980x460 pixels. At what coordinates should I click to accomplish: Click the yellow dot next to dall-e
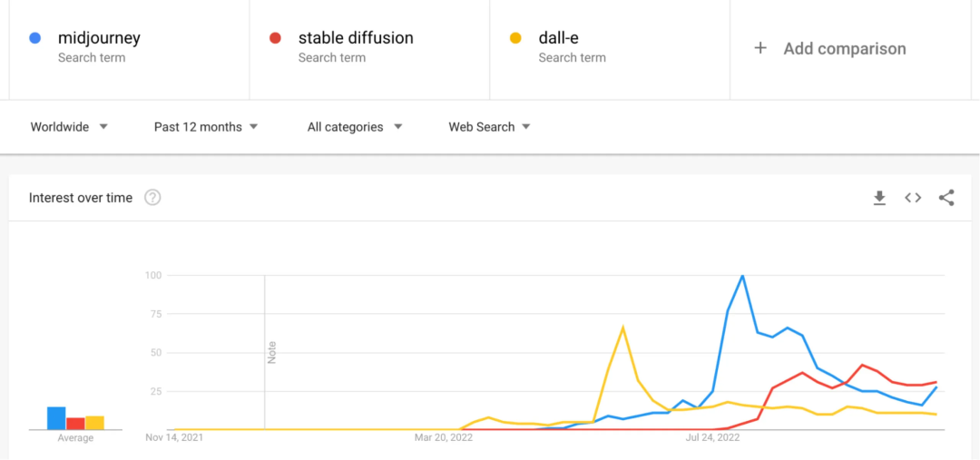(x=515, y=38)
